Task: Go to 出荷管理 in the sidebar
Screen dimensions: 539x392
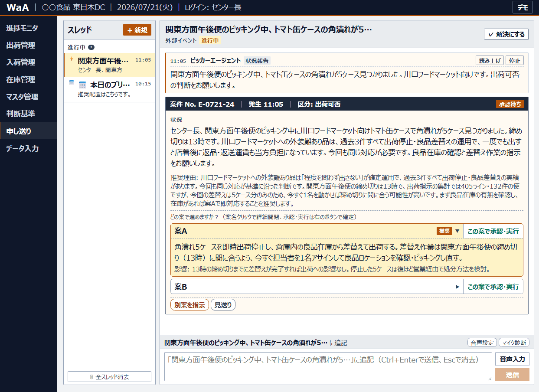Action: pos(29,45)
